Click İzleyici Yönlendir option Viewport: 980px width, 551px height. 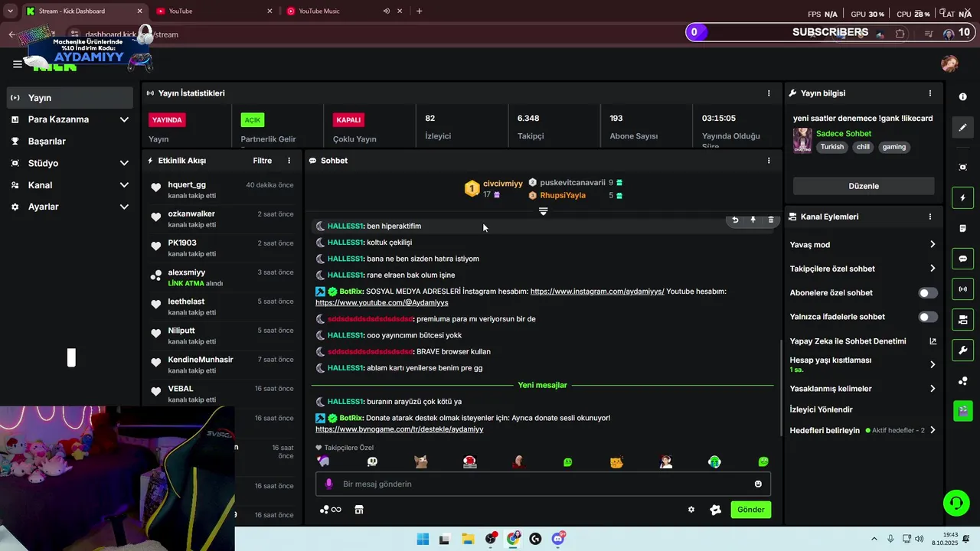pos(821,409)
